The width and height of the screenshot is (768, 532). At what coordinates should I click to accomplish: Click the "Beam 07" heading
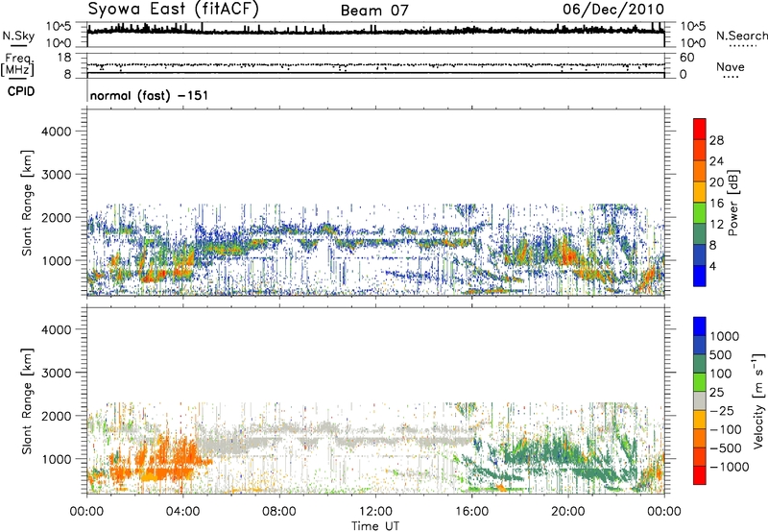374,11
